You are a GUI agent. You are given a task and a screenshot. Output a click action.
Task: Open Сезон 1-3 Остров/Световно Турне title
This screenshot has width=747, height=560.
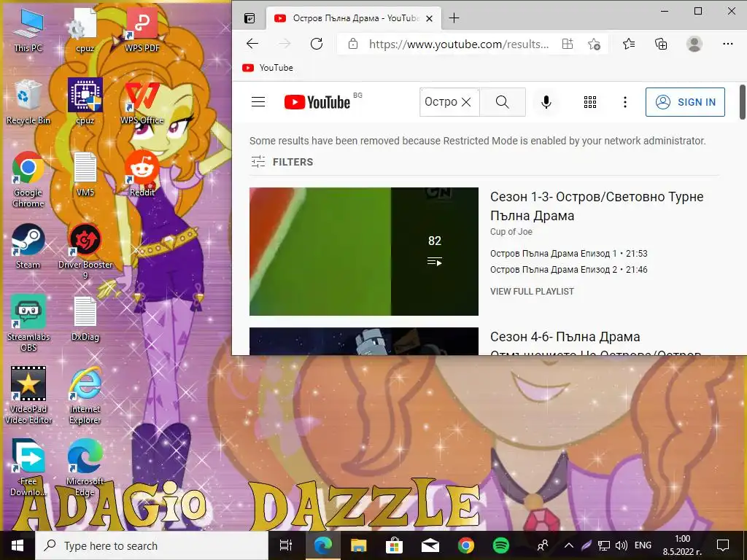(597, 206)
